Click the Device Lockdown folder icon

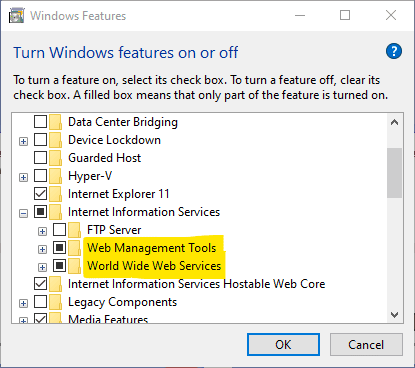coord(56,140)
